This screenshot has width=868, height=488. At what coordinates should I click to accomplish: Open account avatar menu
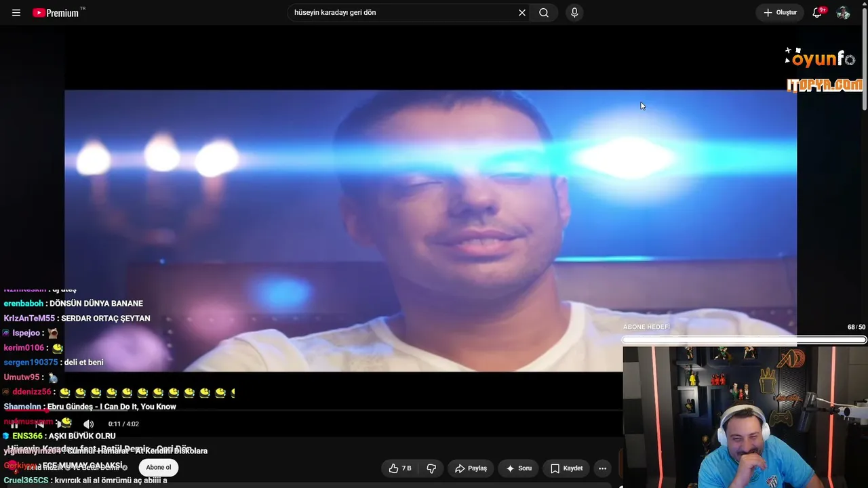pyautogui.click(x=843, y=13)
